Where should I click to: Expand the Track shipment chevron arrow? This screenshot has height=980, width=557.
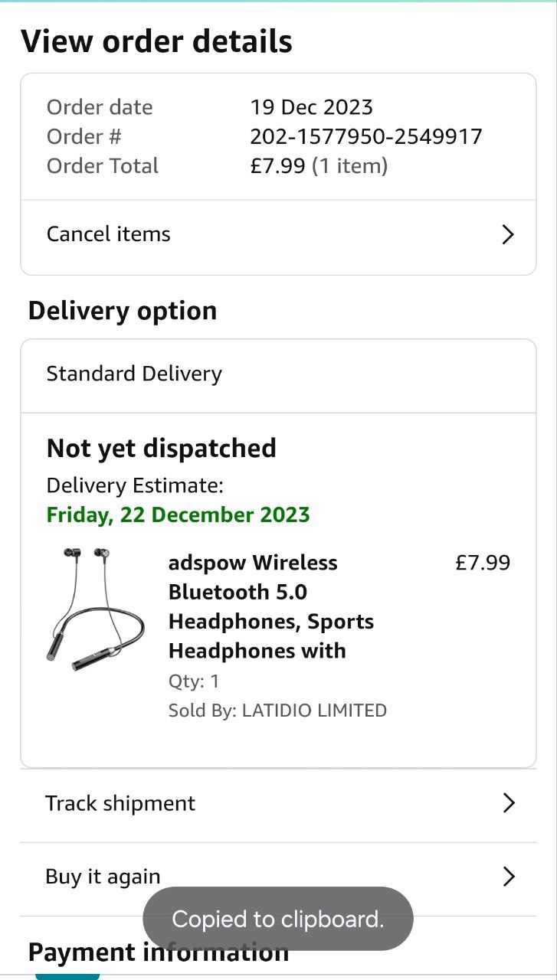507,802
